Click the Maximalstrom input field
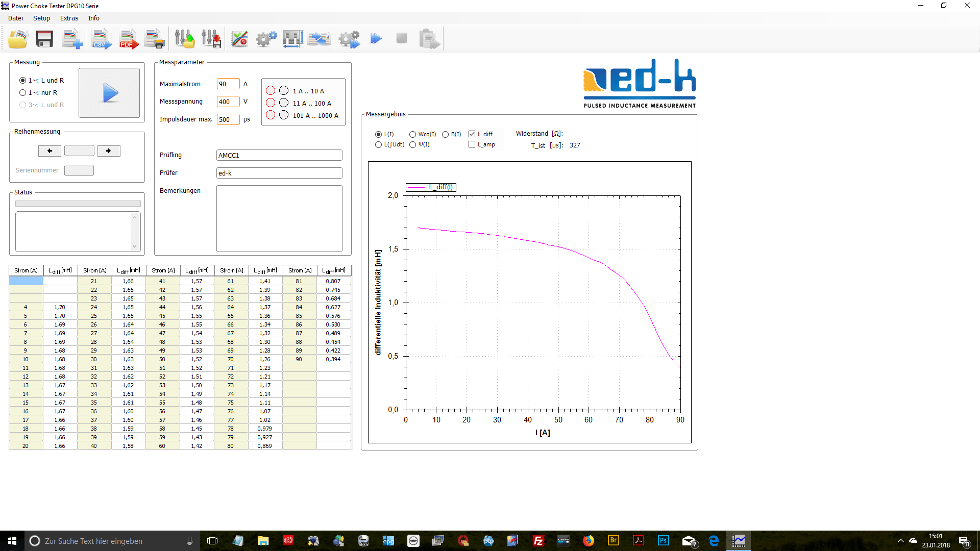Screen dimensions: 980x551 click(228, 84)
